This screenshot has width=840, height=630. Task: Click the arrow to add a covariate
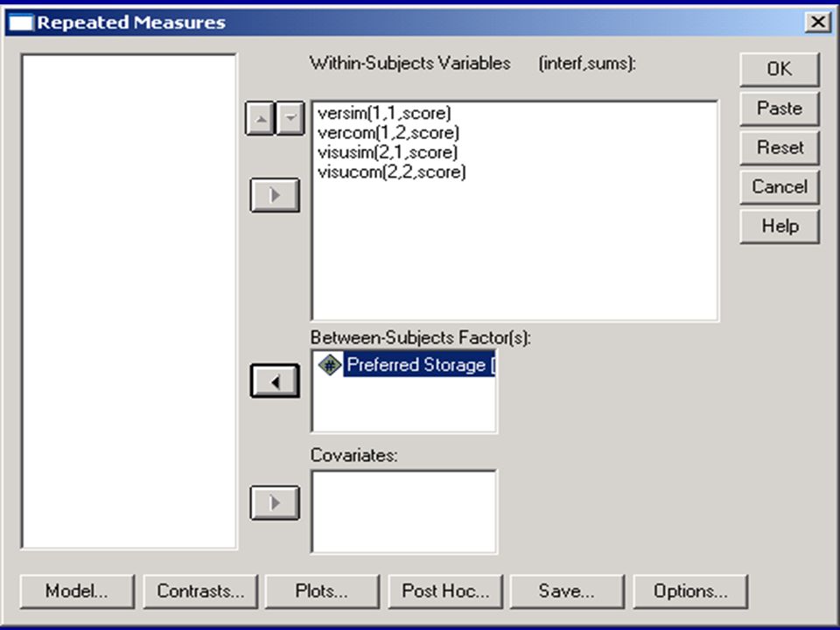(275, 502)
